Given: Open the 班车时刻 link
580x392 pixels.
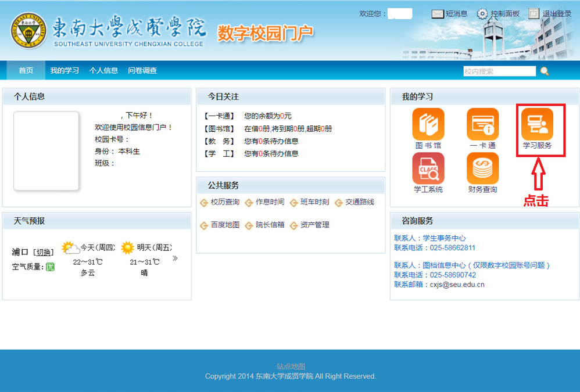Looking at the screenshot, I should tap(314, 202).
